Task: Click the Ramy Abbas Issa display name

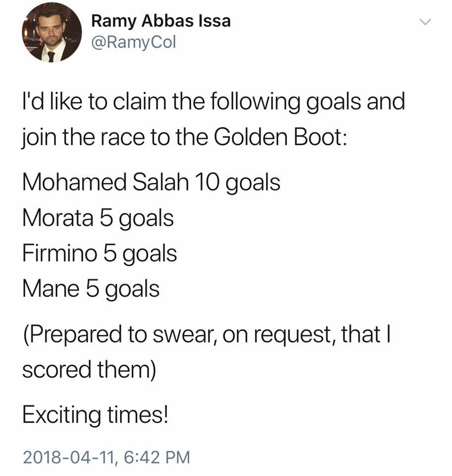Action: (161, 22)
